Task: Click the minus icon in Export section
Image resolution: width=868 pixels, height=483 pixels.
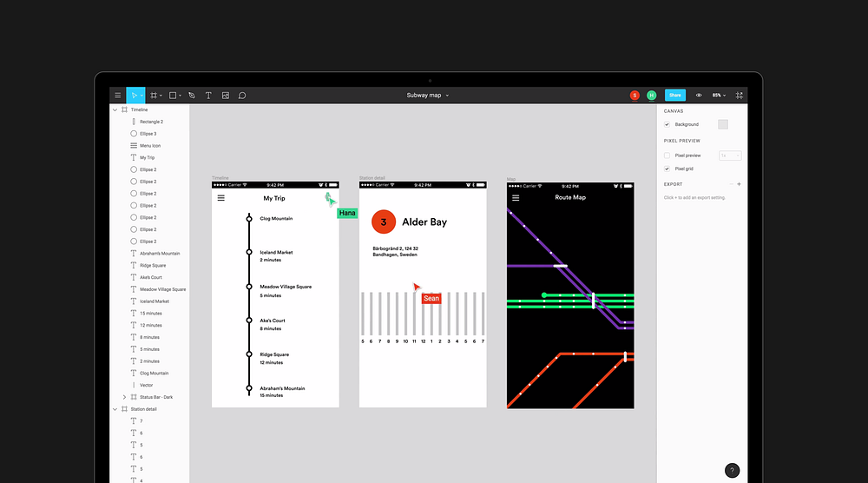Action: (731, 184)
